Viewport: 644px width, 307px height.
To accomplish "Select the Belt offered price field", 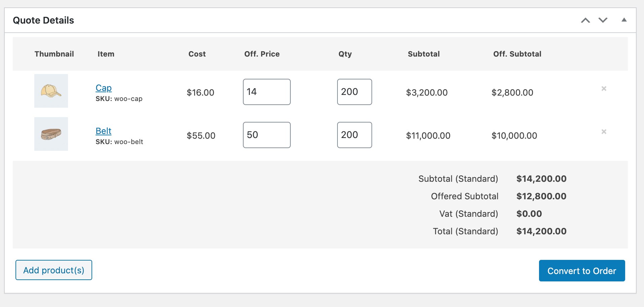I will tap(266, 135).
